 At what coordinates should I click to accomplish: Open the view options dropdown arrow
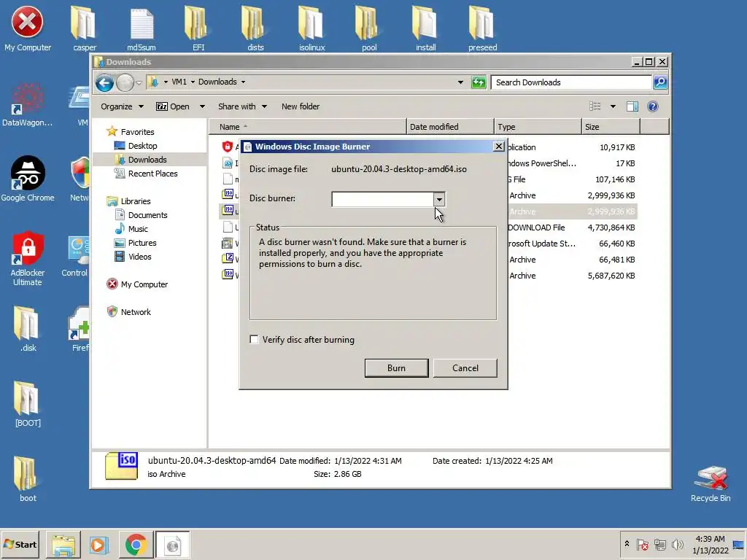(613, 106)
